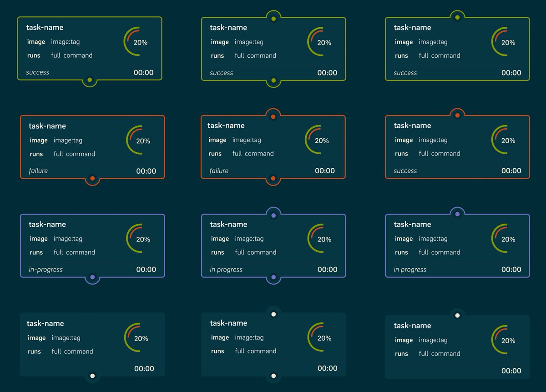The height and width of the screenshot is (392, 546).
Task: Click 20% ring in borderless two-port card
Action: (320, 337)
